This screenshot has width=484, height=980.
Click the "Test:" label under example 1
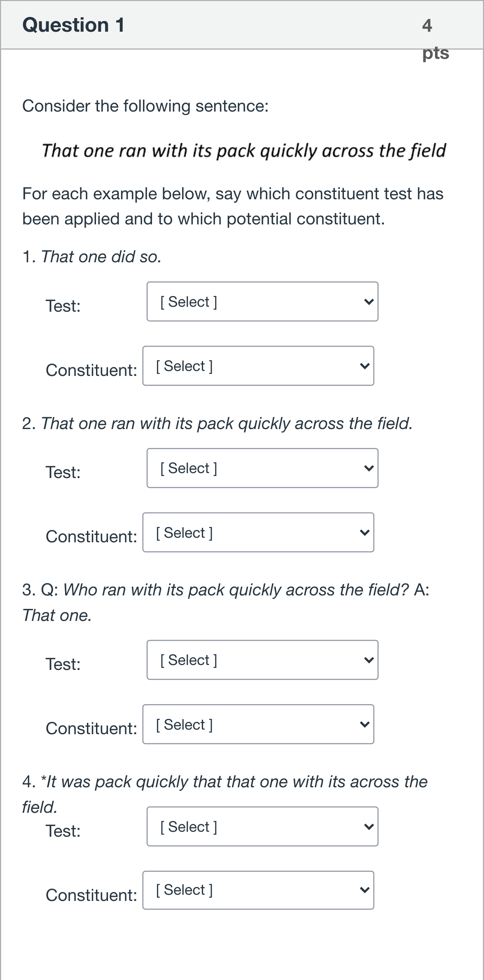[x=63, y=306]
